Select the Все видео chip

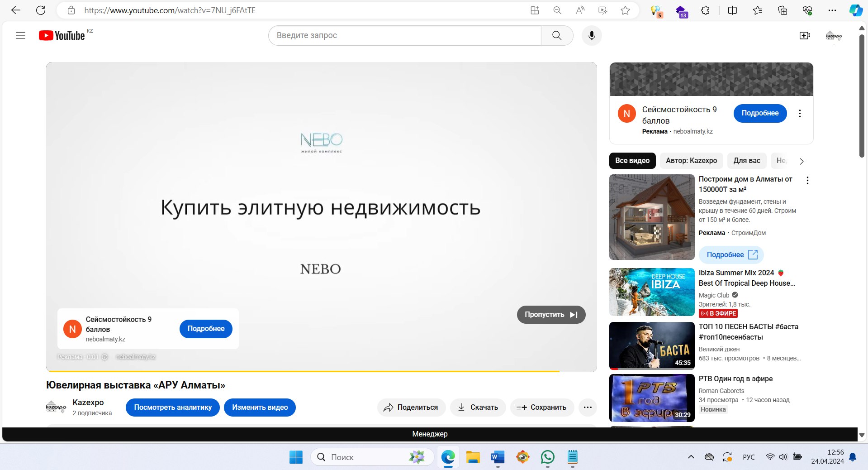click(x=632, y=161)
